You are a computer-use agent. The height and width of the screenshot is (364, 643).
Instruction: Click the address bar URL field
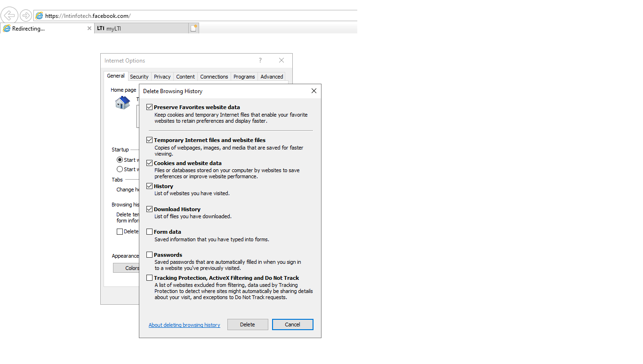coord(195,16)
